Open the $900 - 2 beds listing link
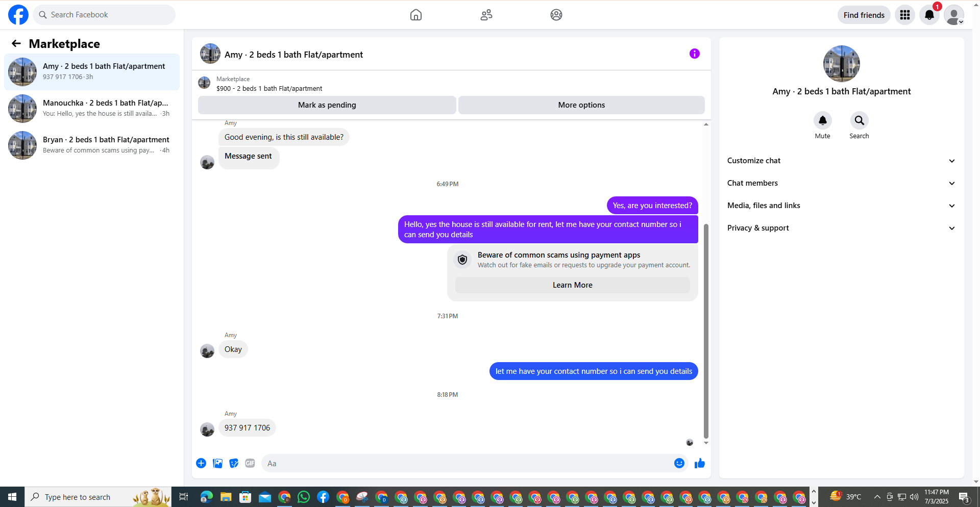The width and height of the screenshot is (980, 507). pos(269,88)
